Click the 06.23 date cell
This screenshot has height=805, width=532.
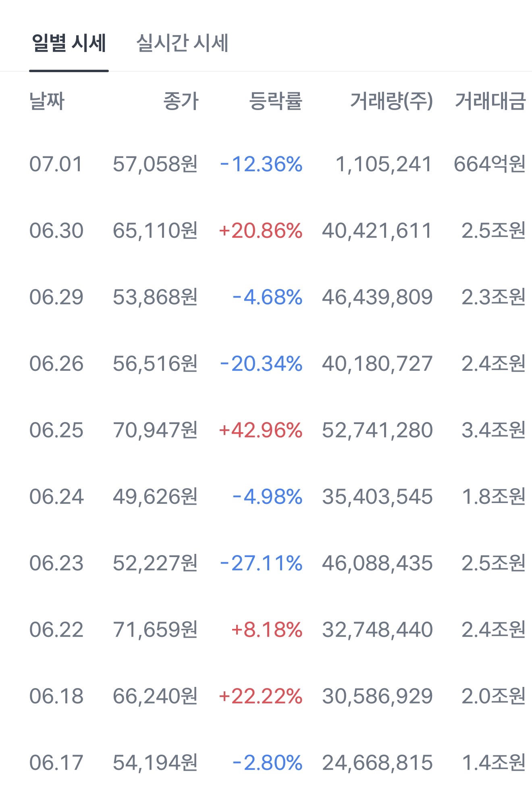[x=56, y=564]
